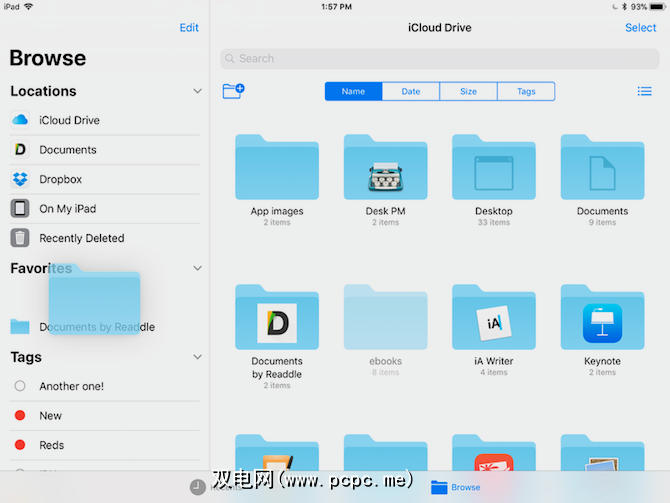This screenshot has width=670, height=503.
Task: Open 'Documents by Readdle' favorite in sidebar
Action: [x=105, y=327]
